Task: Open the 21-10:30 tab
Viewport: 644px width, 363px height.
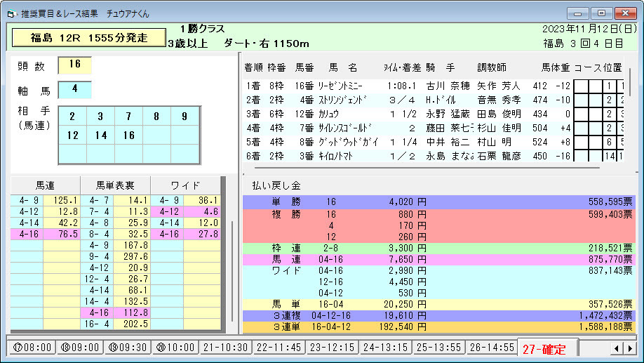Action: [x=224, y=348]
